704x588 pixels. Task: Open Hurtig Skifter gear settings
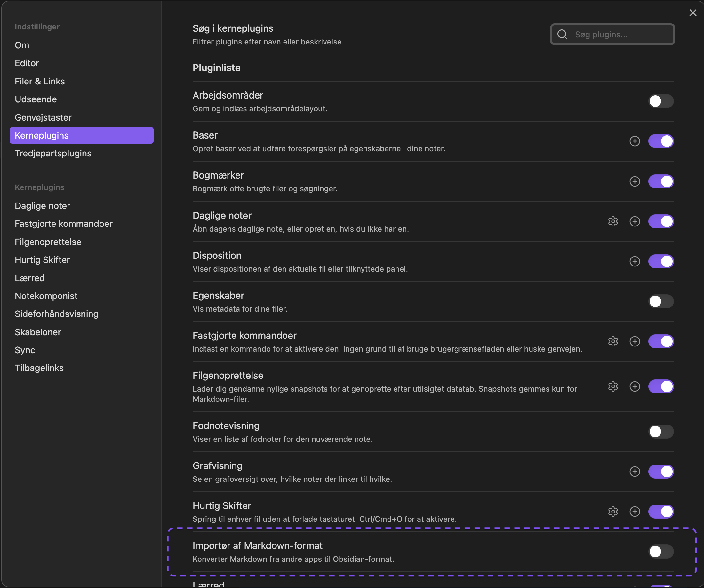[613, 511]
